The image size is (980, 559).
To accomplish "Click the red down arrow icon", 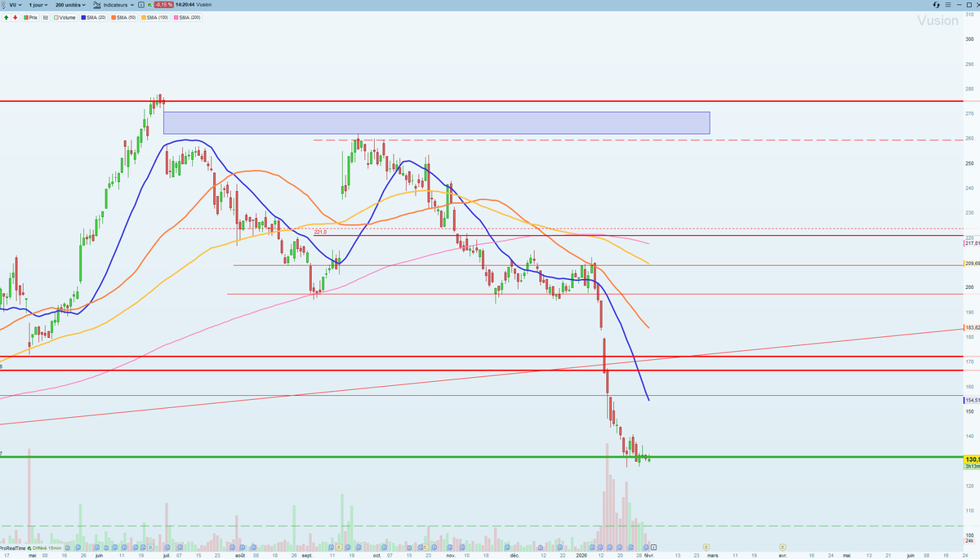I will (x=15, y=17).
